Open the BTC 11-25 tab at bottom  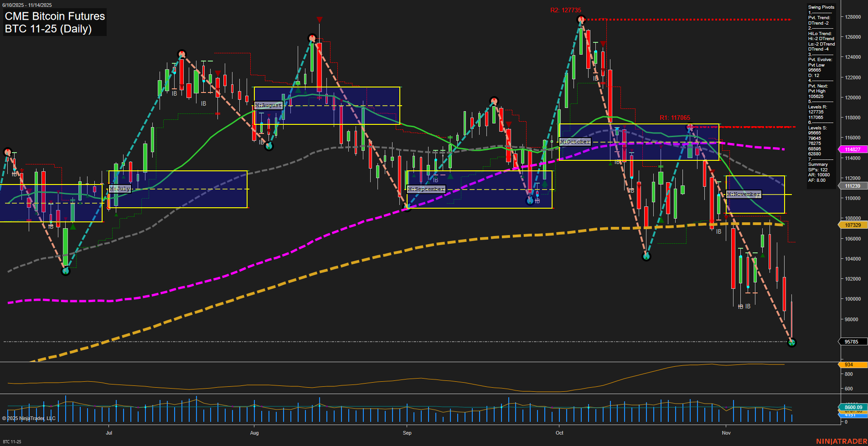tap(12, 441)
